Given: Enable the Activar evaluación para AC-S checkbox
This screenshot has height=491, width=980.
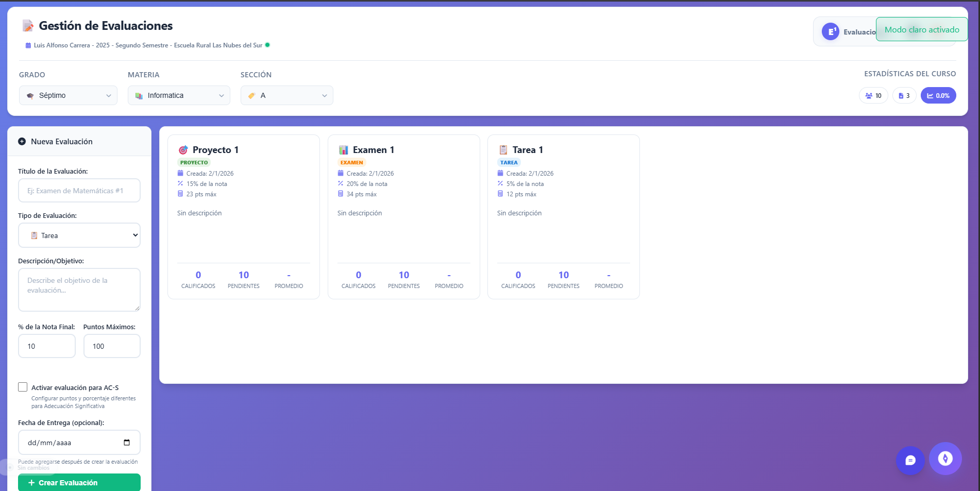Looking at the screenshot, I should click(x=23, y=387).
